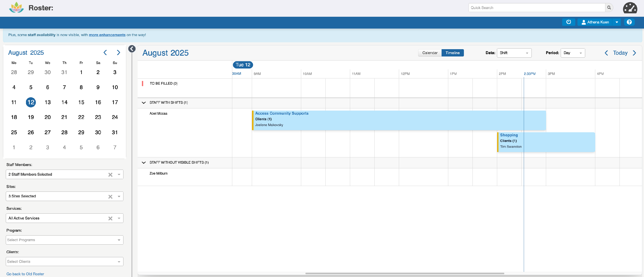Screen dimensions: 644x277
Task: Click Go back to Old Roster link
Action: pos(25,274)
